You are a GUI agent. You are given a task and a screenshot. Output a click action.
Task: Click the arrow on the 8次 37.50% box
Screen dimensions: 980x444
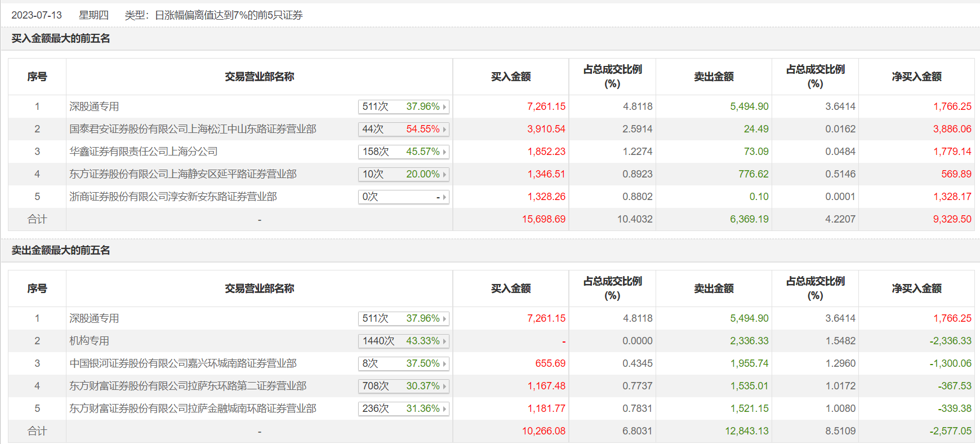click(x=444, y=364)
